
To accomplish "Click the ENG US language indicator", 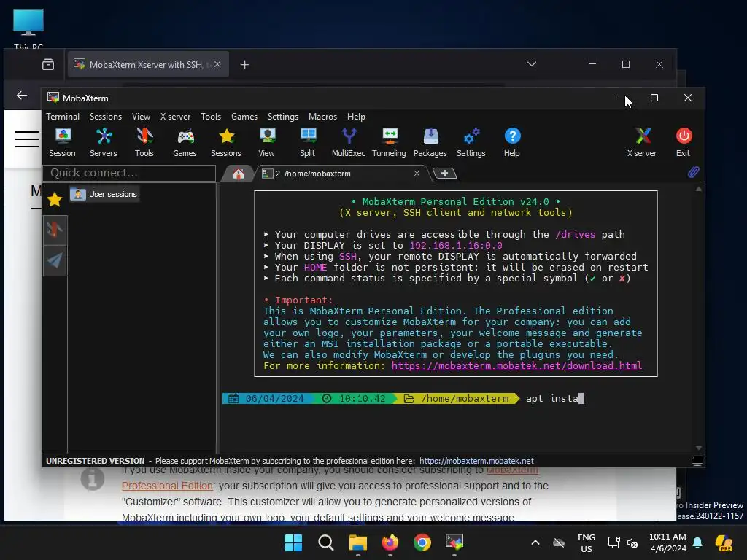I will pyautogui.click(x=587, y=542).
